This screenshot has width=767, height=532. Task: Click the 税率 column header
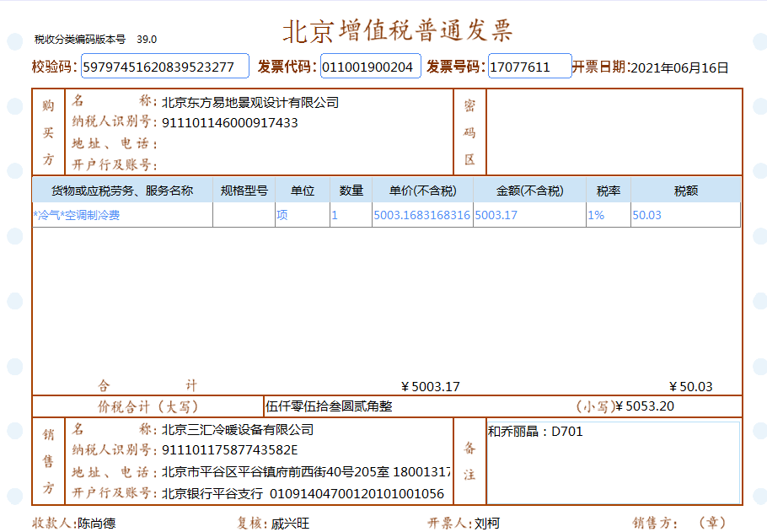coord(609,191)
